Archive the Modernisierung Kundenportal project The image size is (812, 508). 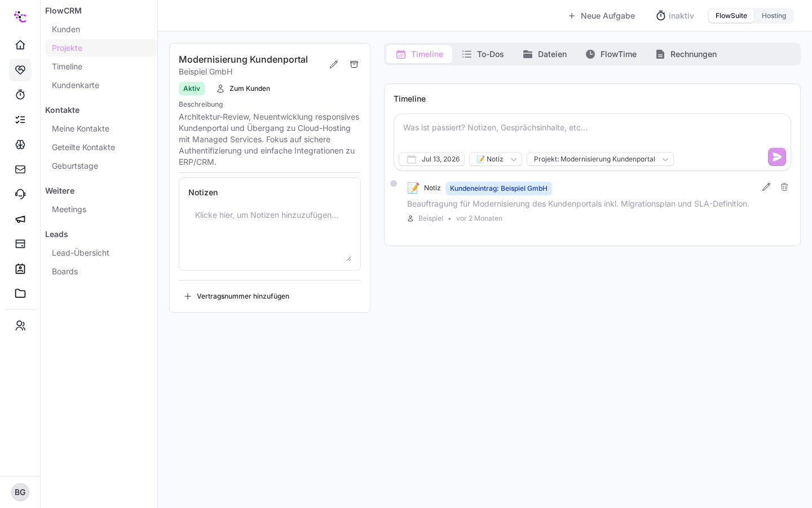[x=354, y=64]
